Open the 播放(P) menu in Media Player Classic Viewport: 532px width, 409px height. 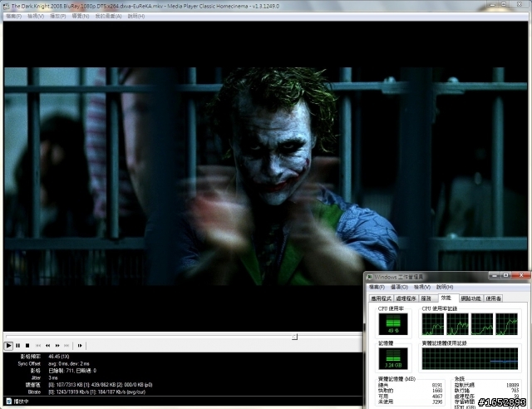coord(58,16)
